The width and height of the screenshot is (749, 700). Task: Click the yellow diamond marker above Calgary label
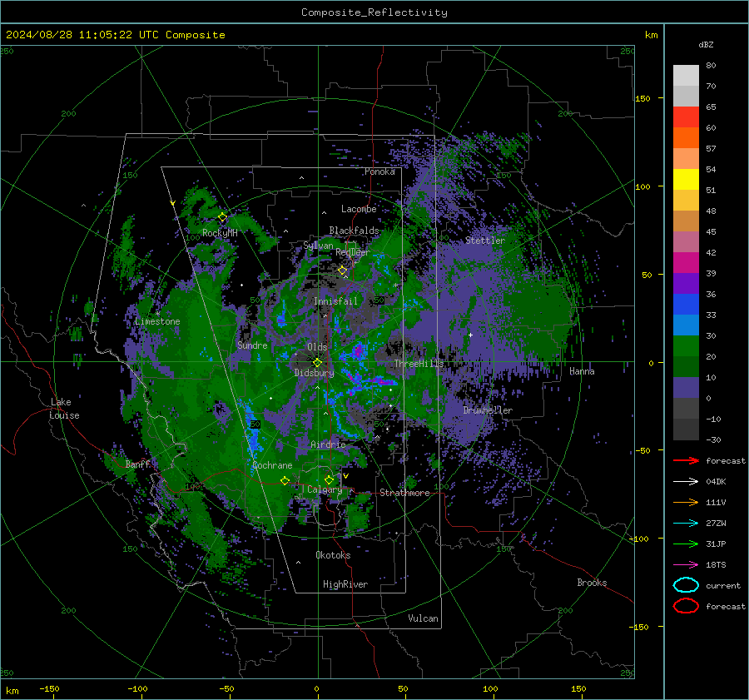[x=329, y=479]
